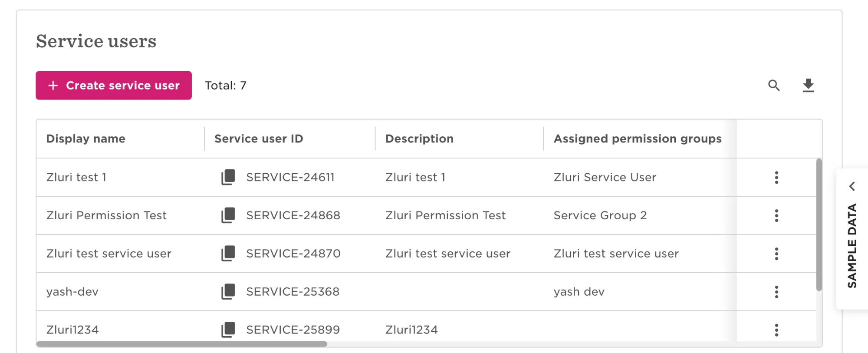Screen dimensions: 868x353
Task: Copy service user ID SERVICE-25368
Action: (x=228, y=292)
